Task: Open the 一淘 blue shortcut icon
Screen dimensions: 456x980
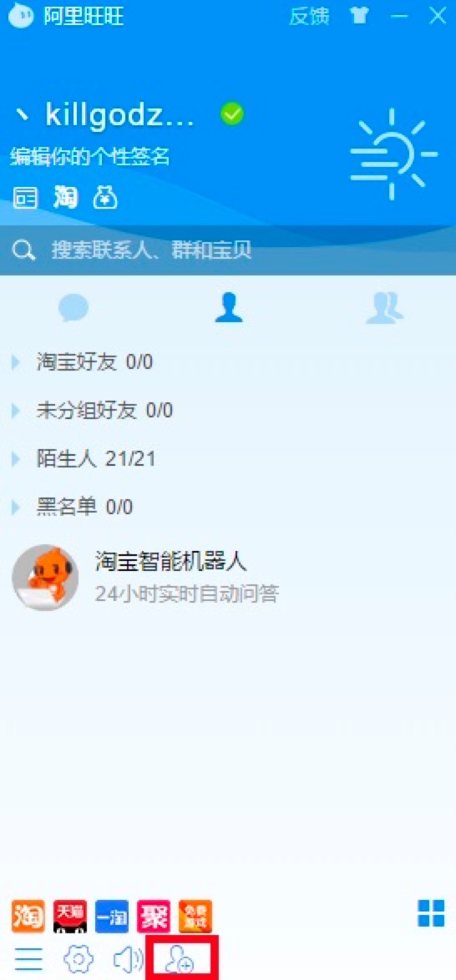Action: click(112, 916)
